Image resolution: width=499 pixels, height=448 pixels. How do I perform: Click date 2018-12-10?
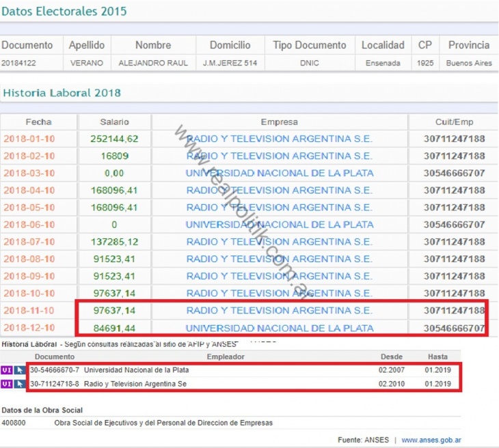tap(29, 328)
